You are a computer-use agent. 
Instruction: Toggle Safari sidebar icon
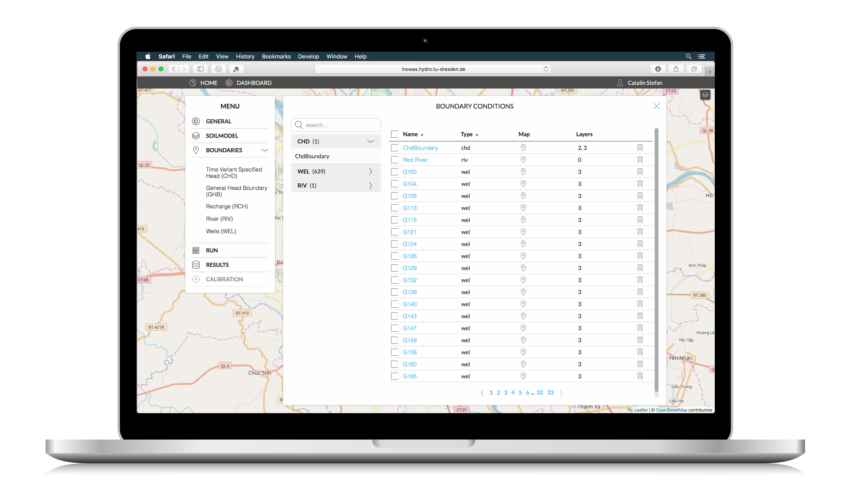(201, 69)
